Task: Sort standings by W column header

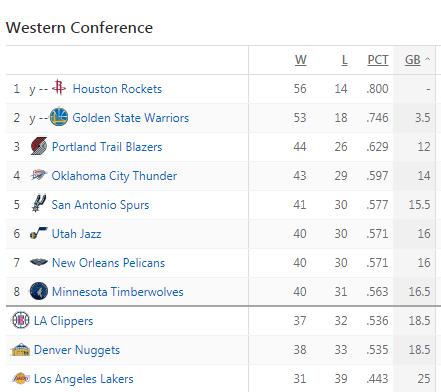Action: 301,60
